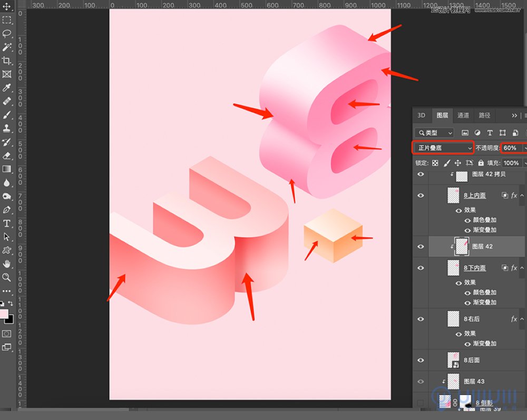Select the Lasso tool
Screen dimensions: 527x420
7,33
